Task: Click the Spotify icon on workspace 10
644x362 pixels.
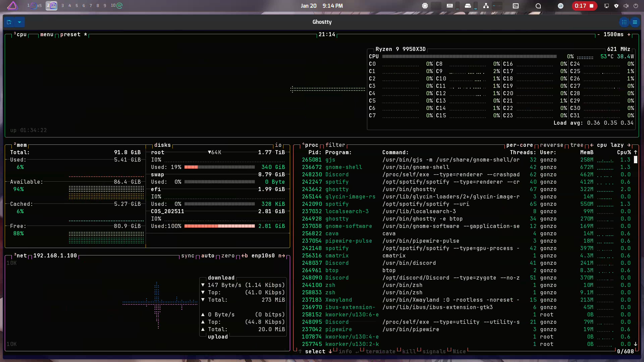Action: 119,6
